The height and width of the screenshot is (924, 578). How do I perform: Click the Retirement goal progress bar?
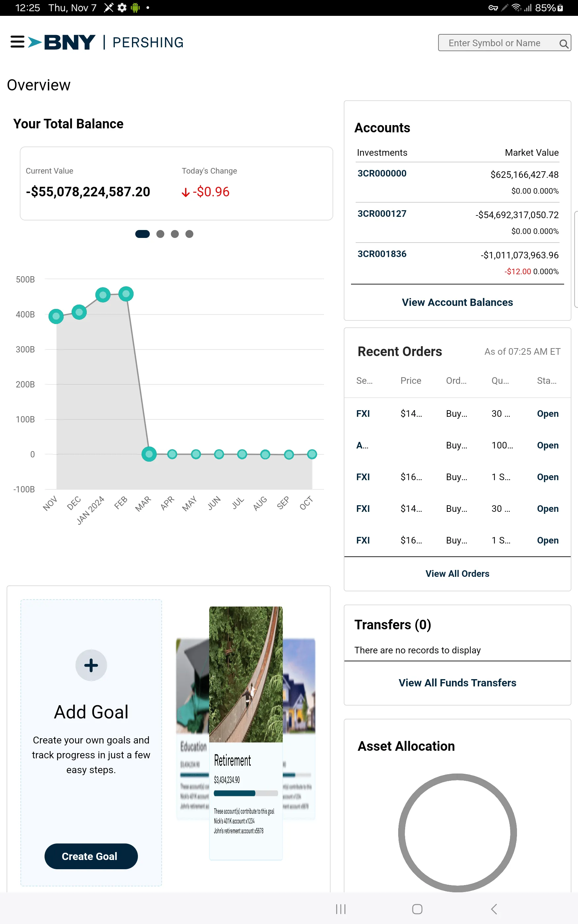[246, 793]
